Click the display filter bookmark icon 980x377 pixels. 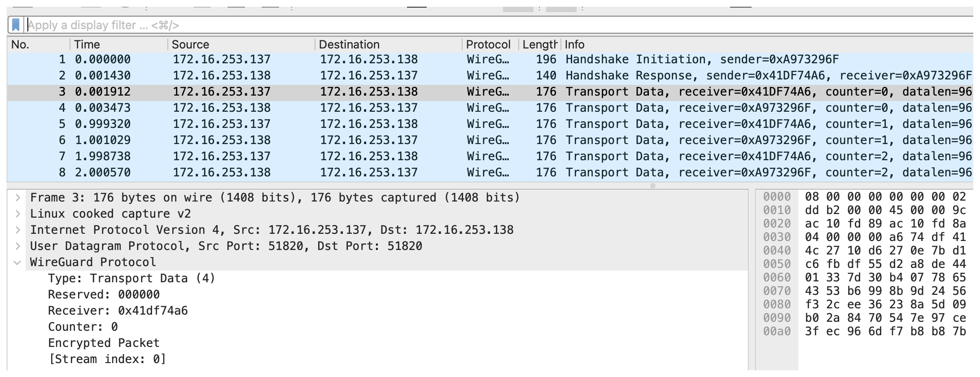pyautogui.click(x=16, y=25)
